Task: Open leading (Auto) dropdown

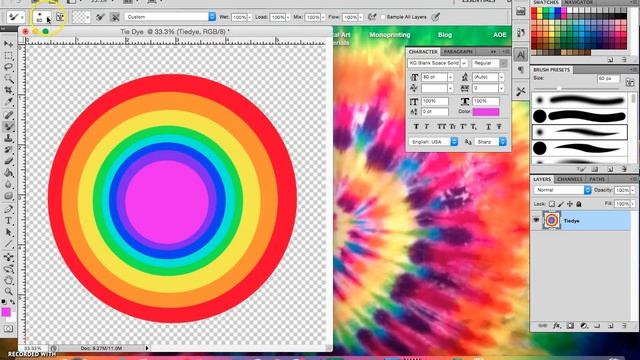Action: coord(501,77)
